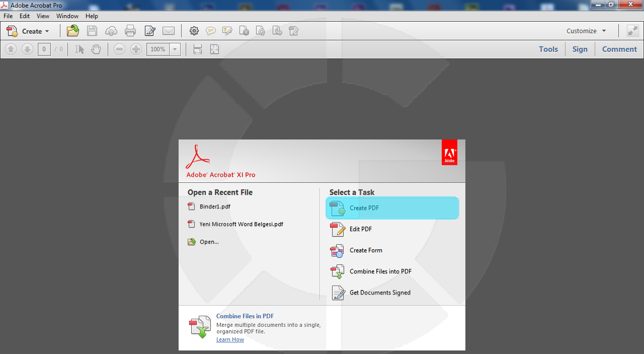Open the Sign pane
Image resolution: width=644 pixels, height=354 pixels.
580,49
